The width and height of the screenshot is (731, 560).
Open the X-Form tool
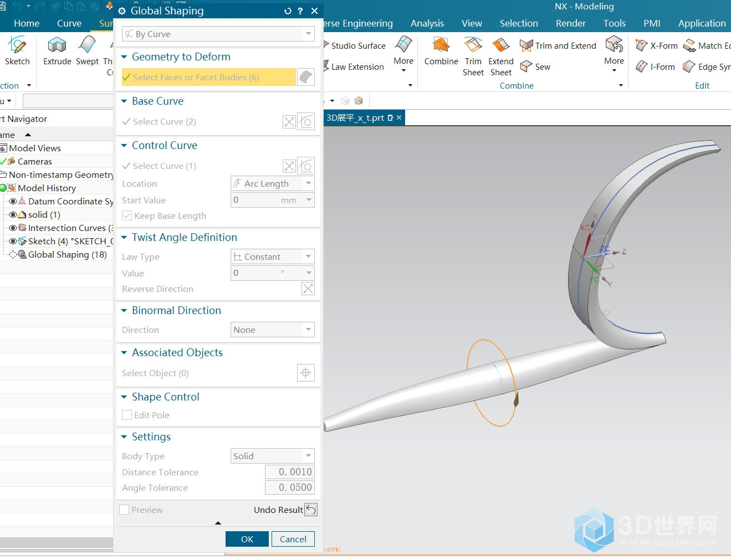coord(657,45)
